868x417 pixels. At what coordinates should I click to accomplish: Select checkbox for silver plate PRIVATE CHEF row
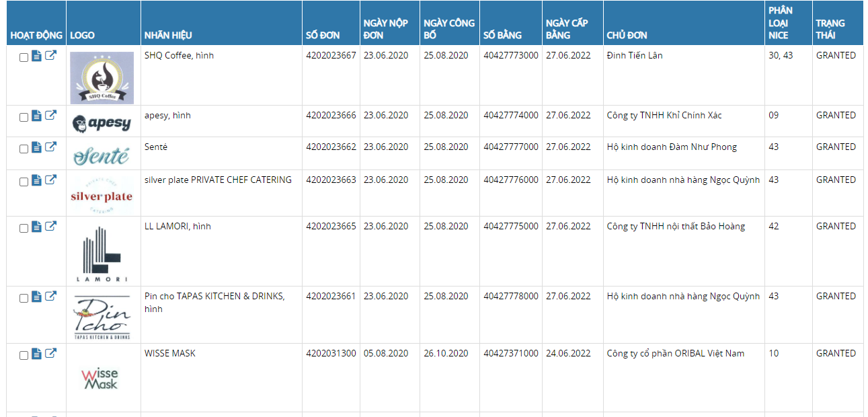[24, 182]
